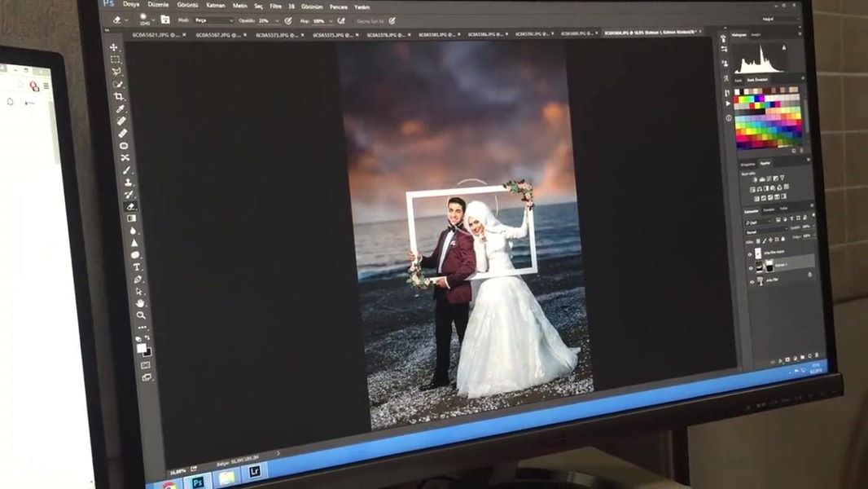Select the Eyedropper tool

pyautogui.click(x=121, y=108)
